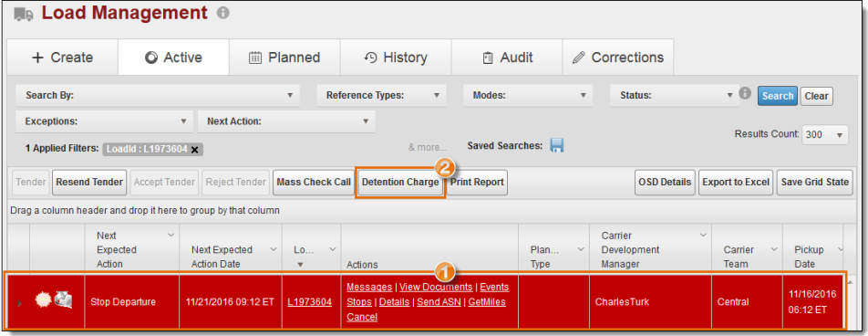Click the Clear button
The width and height of the screenshot is (868, 336).
[816, 95]
